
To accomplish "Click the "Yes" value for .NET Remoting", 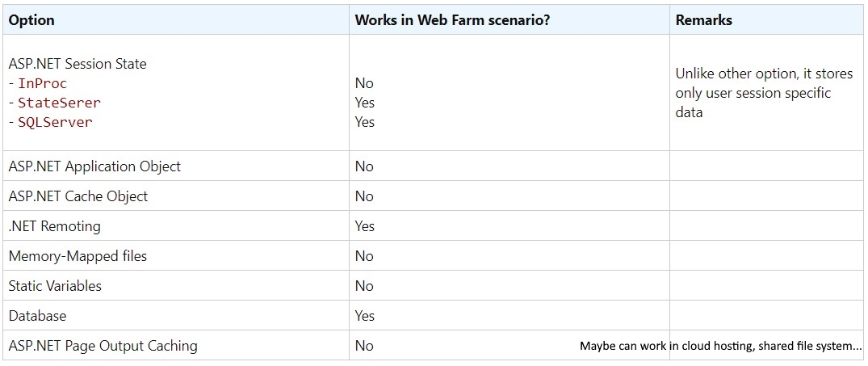I will click(x=365, y=226).
